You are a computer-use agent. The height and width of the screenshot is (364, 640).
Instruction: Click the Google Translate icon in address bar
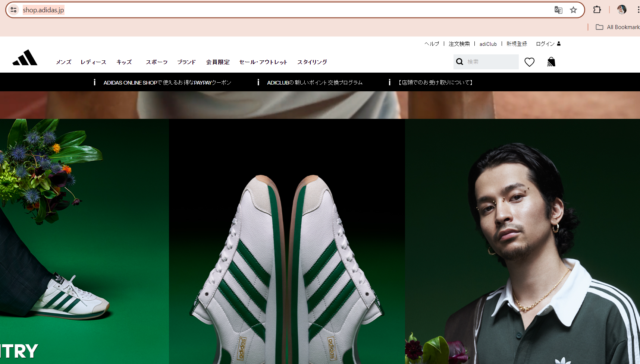click(x=558, y=10)
